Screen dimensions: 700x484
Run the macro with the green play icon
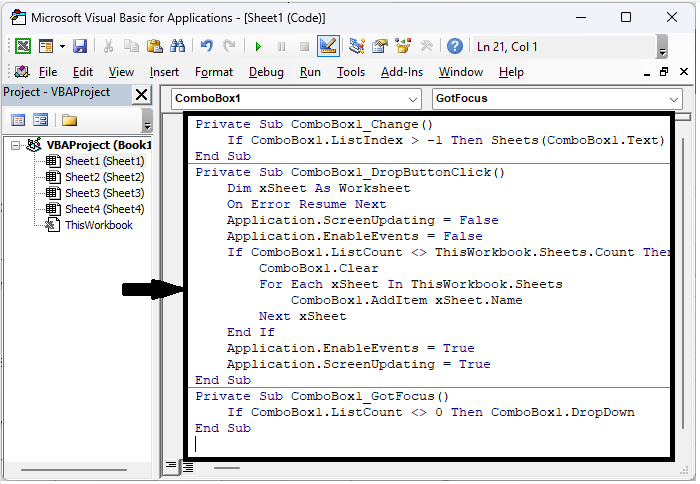point(258,46)
